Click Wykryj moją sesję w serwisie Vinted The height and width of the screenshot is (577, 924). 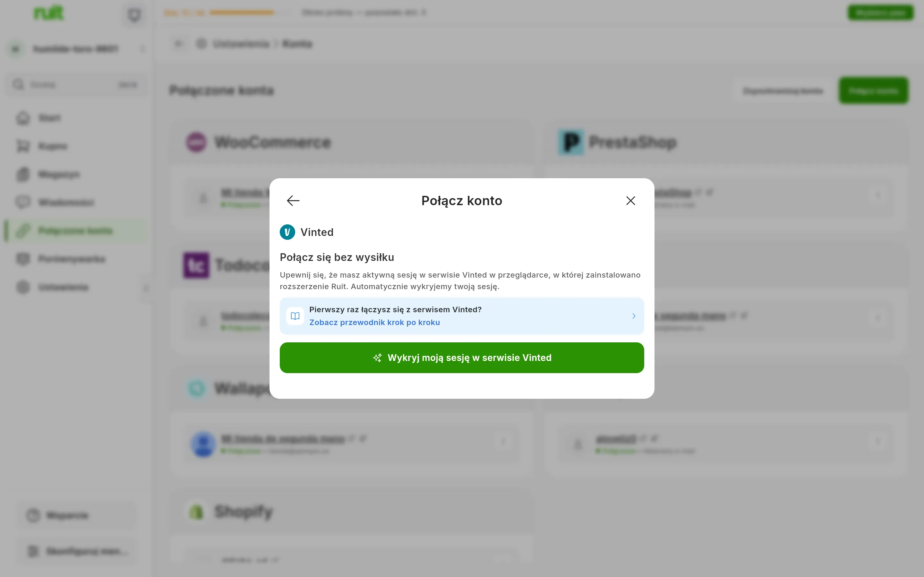point(462,357)
